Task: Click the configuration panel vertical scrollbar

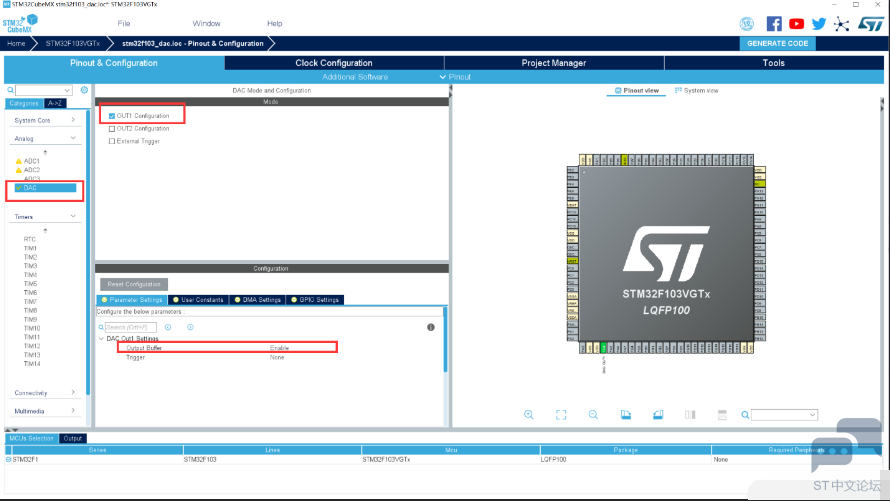Action: tap(445, 340)
